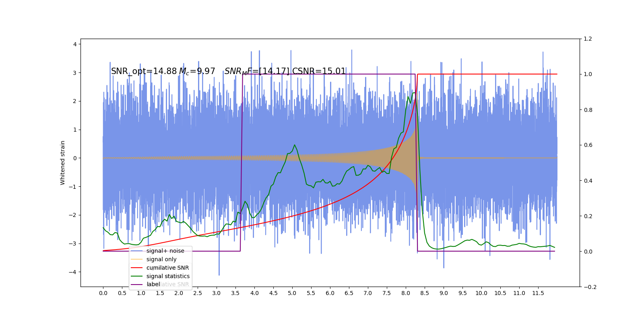Click the 'Whitened strain' y-axis label
This screenshot has width=644, height=322.
[62, 163]
